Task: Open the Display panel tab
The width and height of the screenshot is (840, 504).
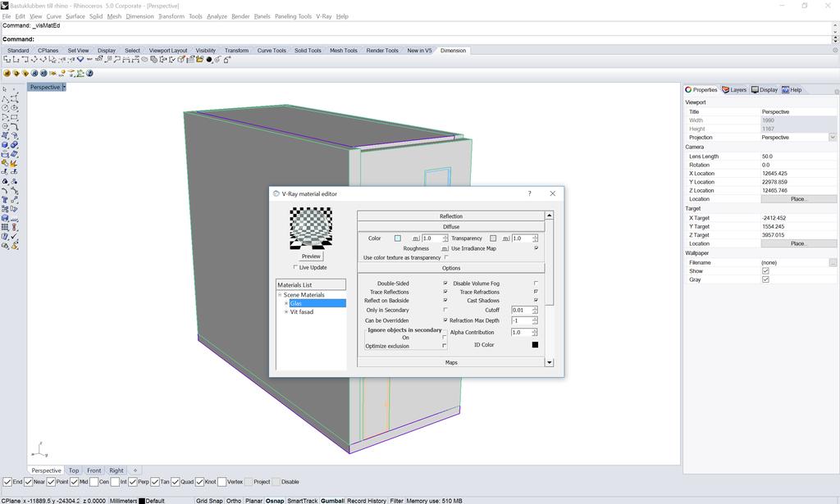Action: pos(765,90)
